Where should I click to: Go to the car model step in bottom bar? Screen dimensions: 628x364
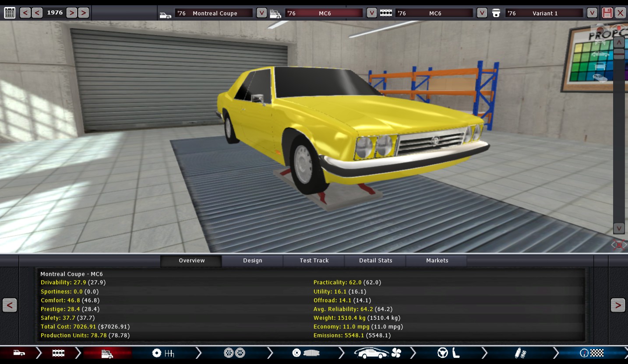tap(19, 353)
